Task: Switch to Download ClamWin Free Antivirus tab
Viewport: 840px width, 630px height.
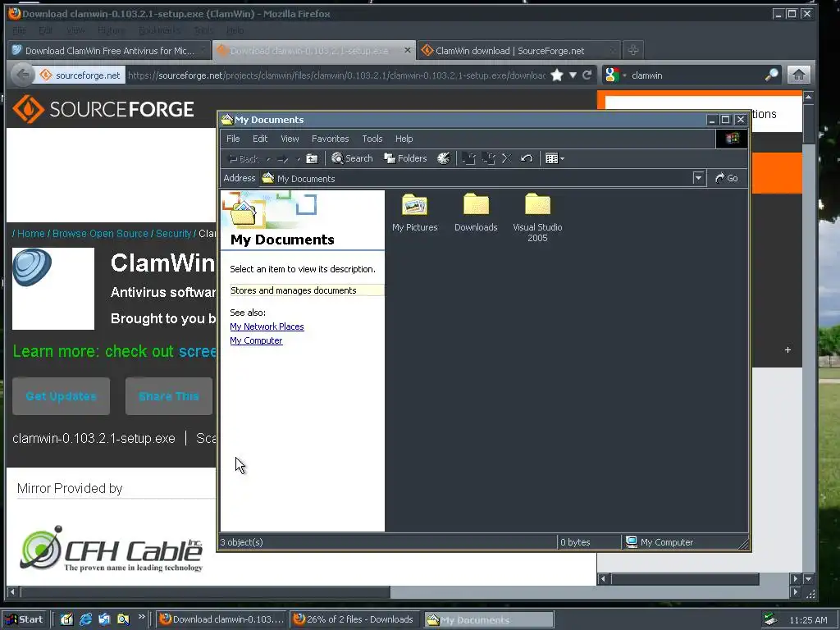Action: [109, 50]
